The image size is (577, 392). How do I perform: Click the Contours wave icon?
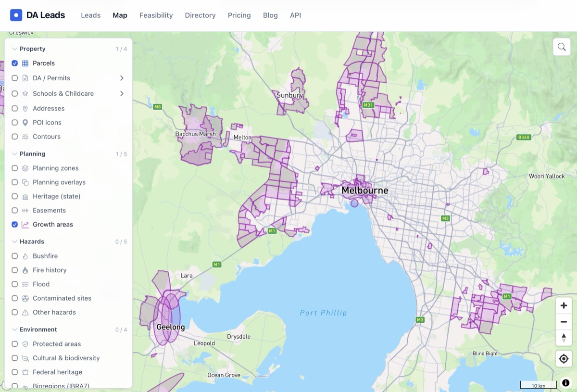[25, 137]
